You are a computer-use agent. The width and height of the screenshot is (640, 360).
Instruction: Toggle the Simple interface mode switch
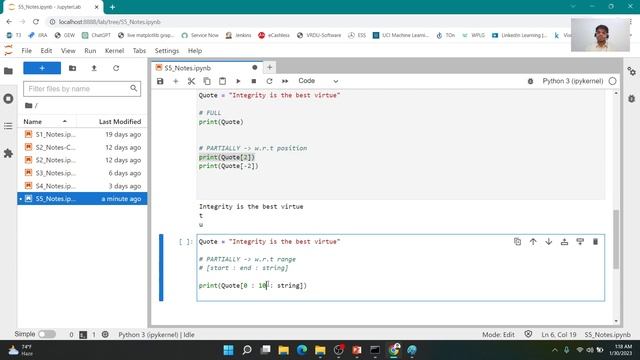coord(47,334)
